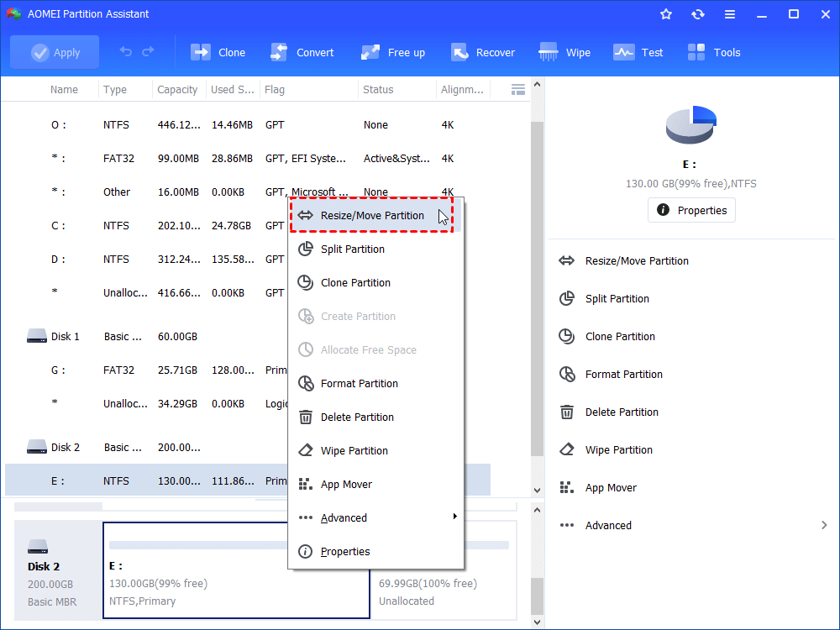Select the C: NTFS partition row
Image resolution: width=840 pixels, height=630 pixels.
(146, 225)
